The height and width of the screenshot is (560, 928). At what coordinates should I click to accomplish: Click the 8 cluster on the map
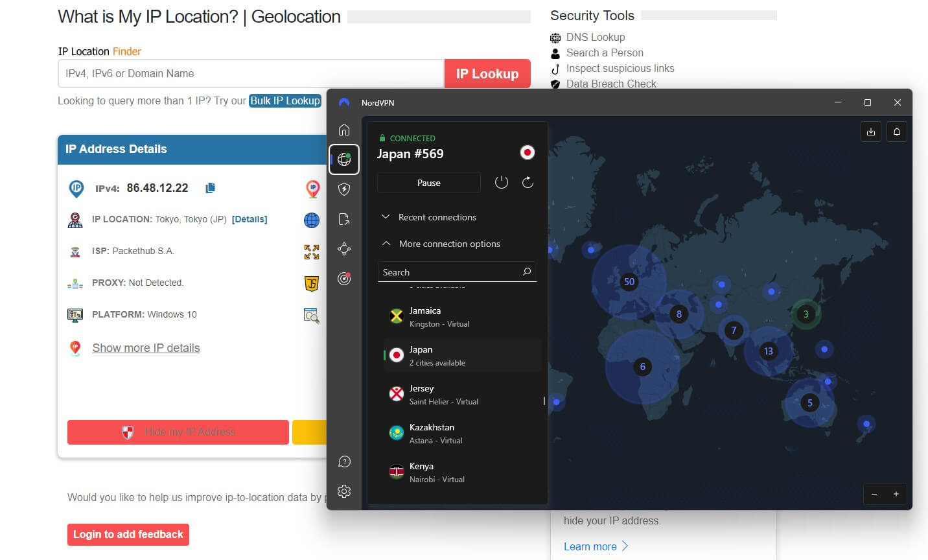(x=679, y=314)
